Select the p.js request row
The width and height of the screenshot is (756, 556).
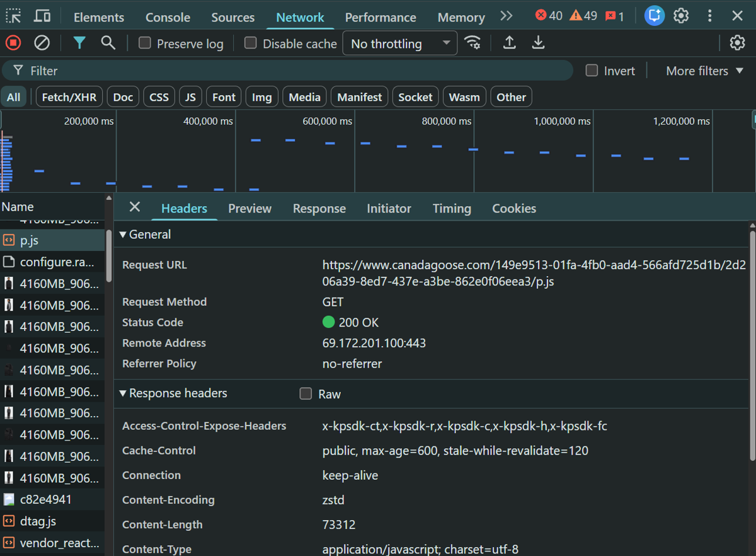point(52,240)
